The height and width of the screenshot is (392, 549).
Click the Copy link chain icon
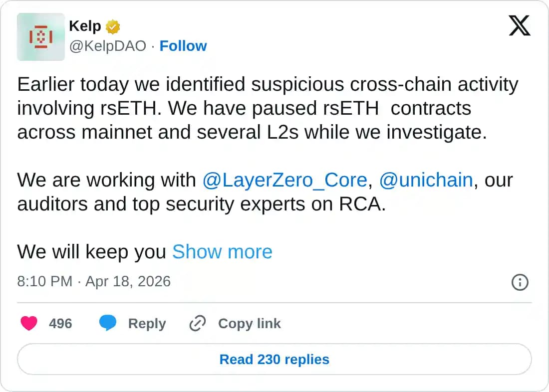(198, 323)
